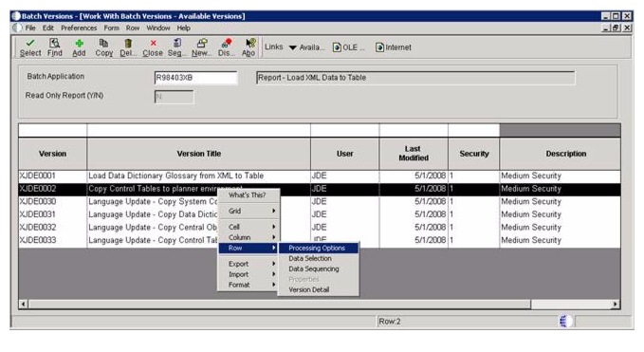The height and width of the screenshot is (352, 644).
Task: Select the XJDE0031 version row
Action: point(320,214)
